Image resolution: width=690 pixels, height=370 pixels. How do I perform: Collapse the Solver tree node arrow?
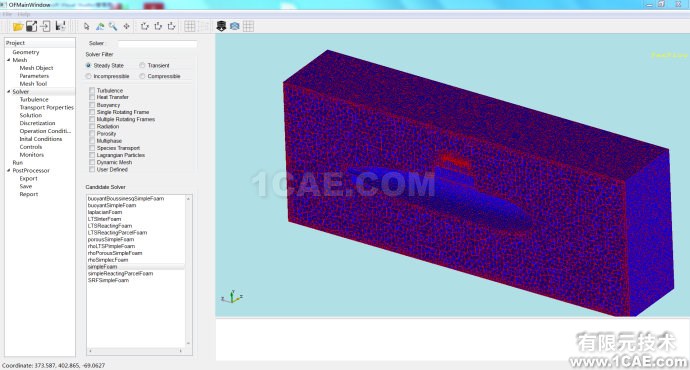pos(8,92)
